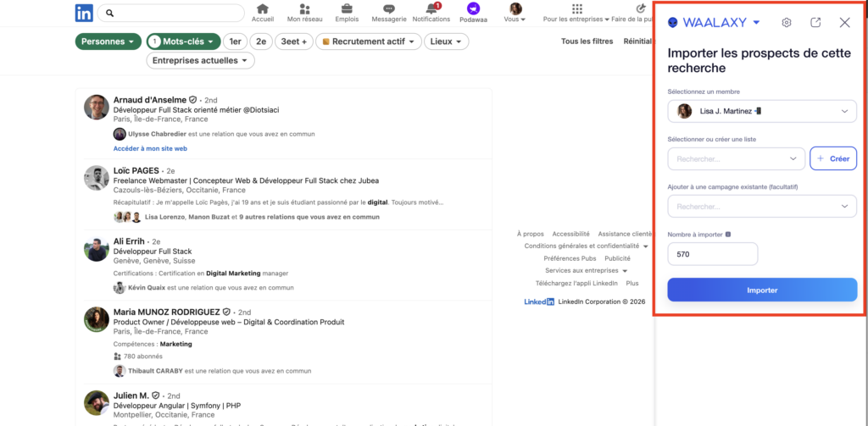Click Kévin Quaix mutual connection avatar
This screenshot has width=868, height=426.
click(120, 288)
